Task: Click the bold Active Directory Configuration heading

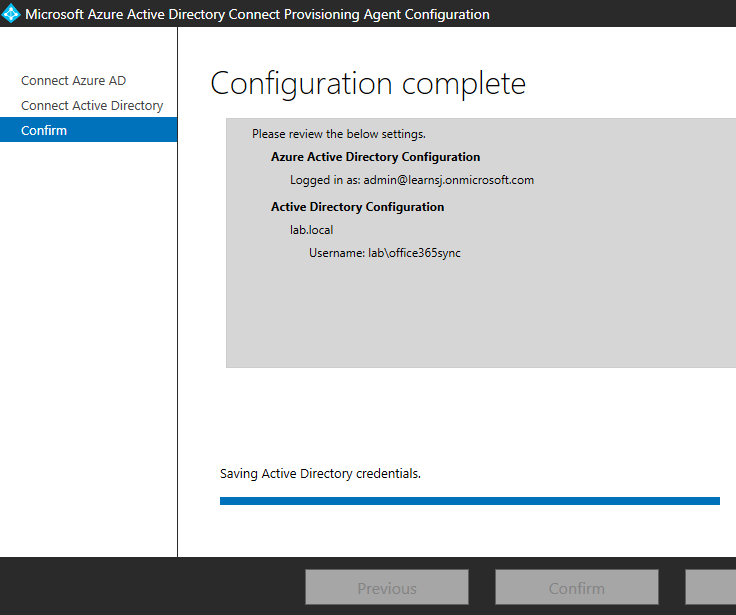Action: [357, 207]
